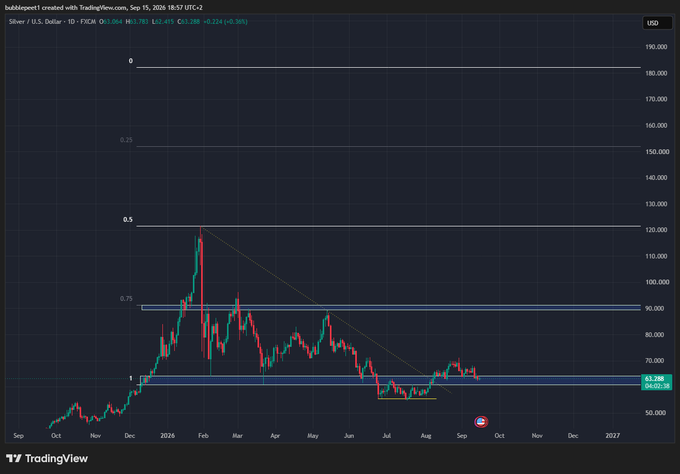Click the 160.000 price axis label
Image resolution: width=680 pixels, height=474 pixels.
pyautogui.click(x=656, y=125)
